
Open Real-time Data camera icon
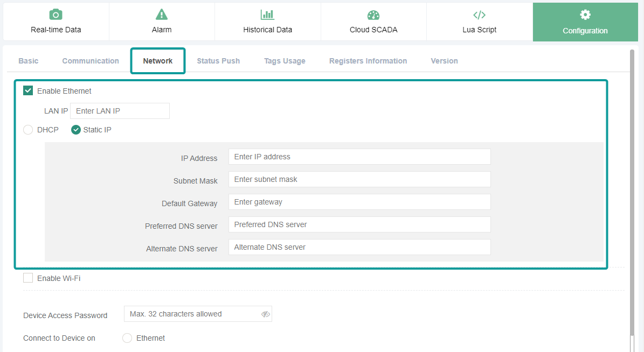pyautogui.click(x=56, y=15)
